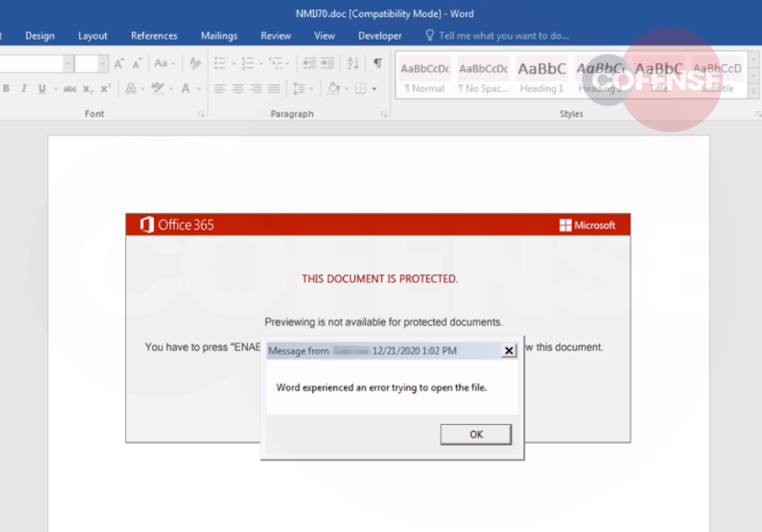Screen dimensions: 762x532
Task: Toggle Bold formatting
Action: (x=6, y=89)
